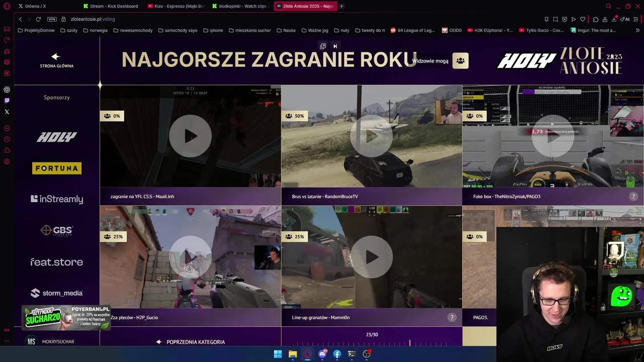Click the inStreamly sponsor logo
The width and height of the screenshot is (644, 362).
pyautogui.click(x=56, y=199)
